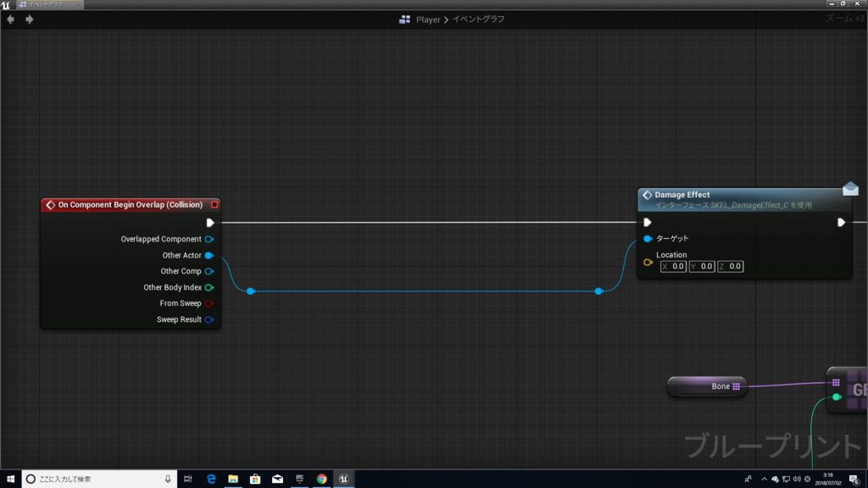Click the red delegate pin on Overlap node
The width and height of the screenshot is (868, 488).
click(214, 205)
